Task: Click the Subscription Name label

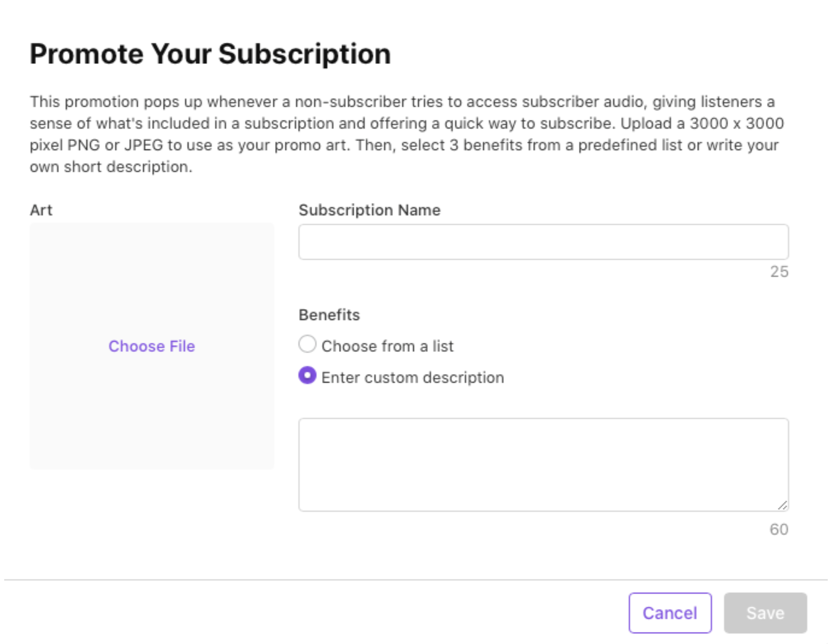Action: tap(369, 210)
